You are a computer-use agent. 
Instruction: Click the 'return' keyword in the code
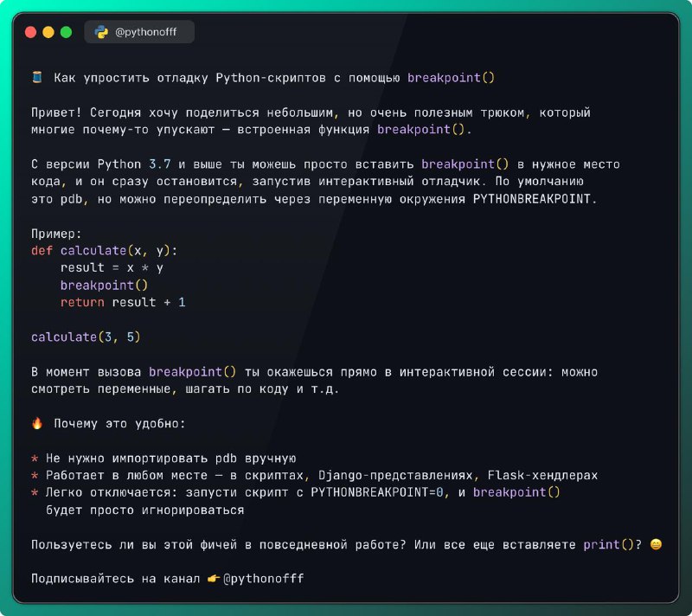pos(82,302)
